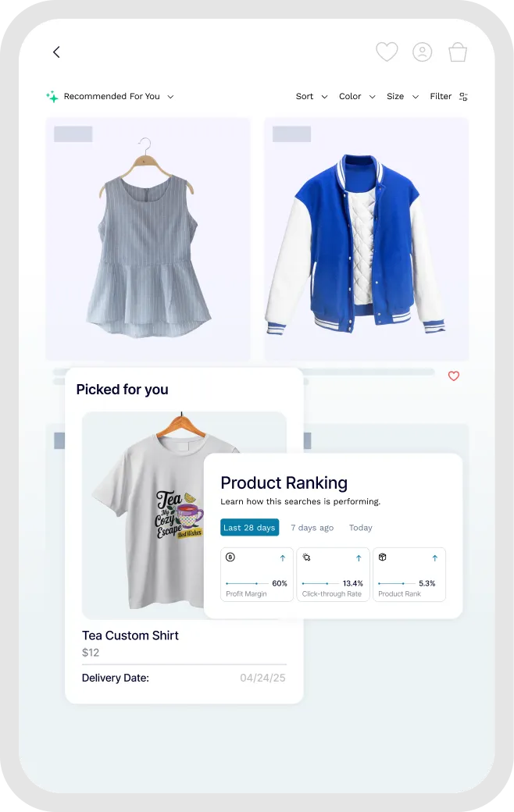
Task: Open the Tea Custom Shirt product title
Action: (x=130, y=636)
